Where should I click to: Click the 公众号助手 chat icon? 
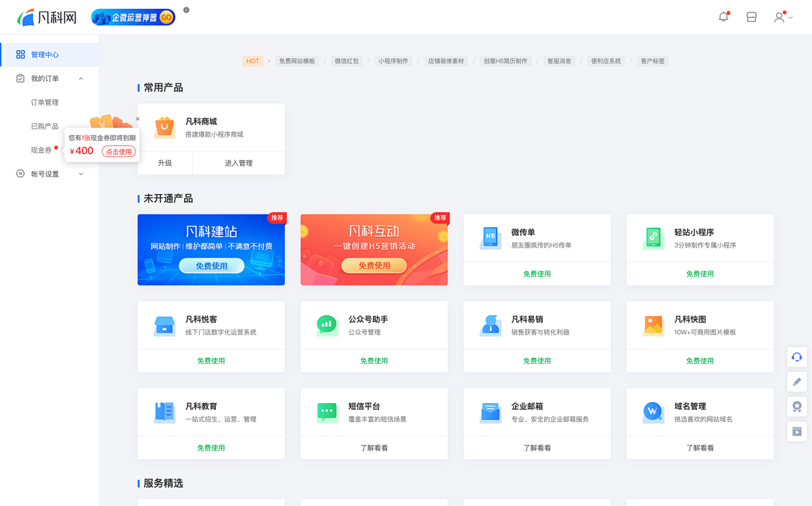point(327,325)
